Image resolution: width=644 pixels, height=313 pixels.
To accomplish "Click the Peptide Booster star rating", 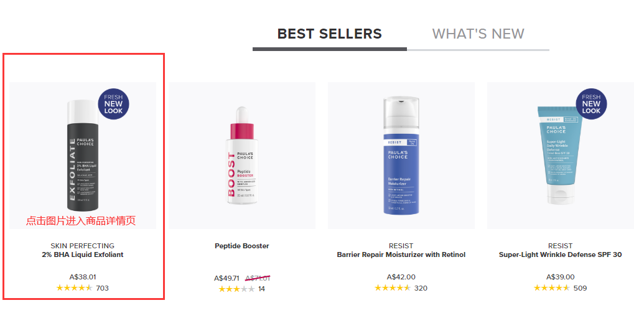I will pos(236,289).
